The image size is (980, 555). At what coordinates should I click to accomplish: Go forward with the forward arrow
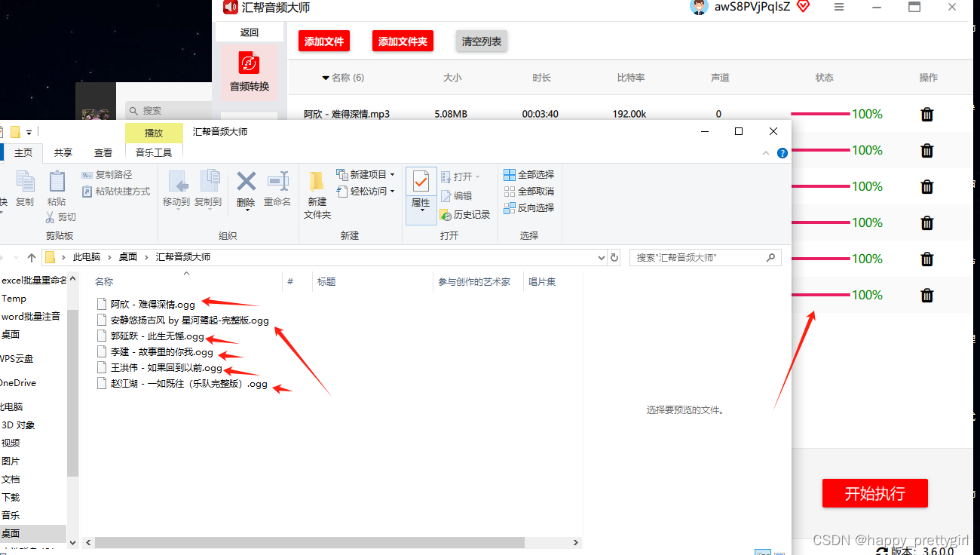point(0,257)
